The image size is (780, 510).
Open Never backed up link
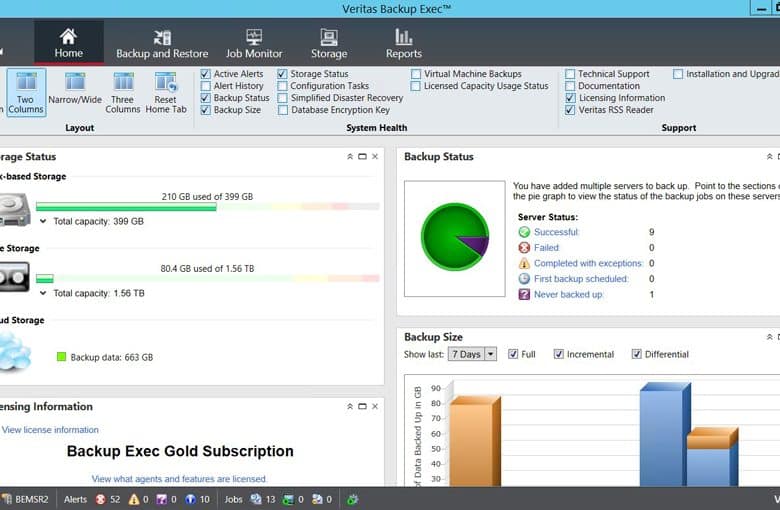click(568, 294)
